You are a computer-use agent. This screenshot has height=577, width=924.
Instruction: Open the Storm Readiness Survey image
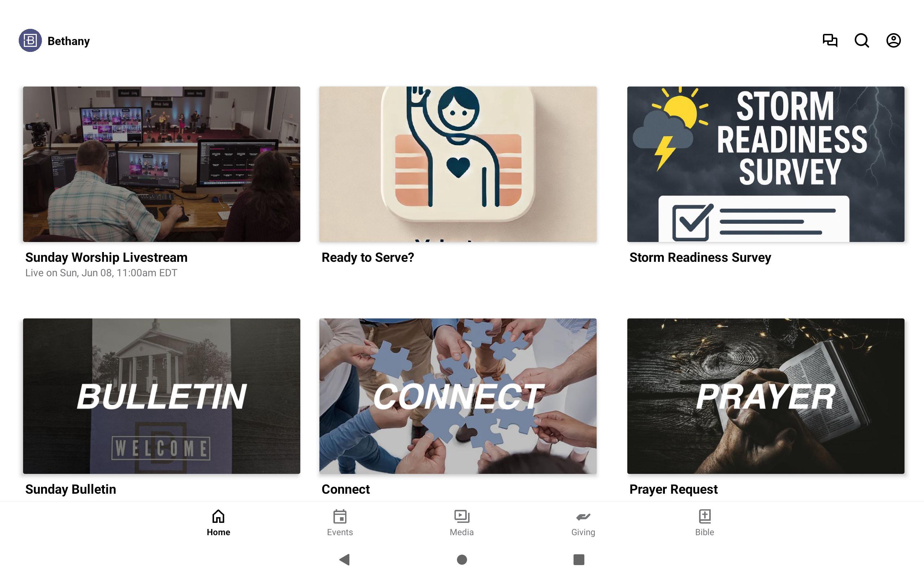coord(766,164)
